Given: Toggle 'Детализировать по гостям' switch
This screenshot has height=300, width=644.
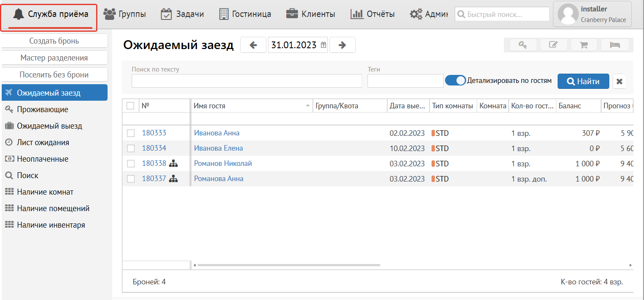Looking at the screenshot, I should (x=455, y=80).
